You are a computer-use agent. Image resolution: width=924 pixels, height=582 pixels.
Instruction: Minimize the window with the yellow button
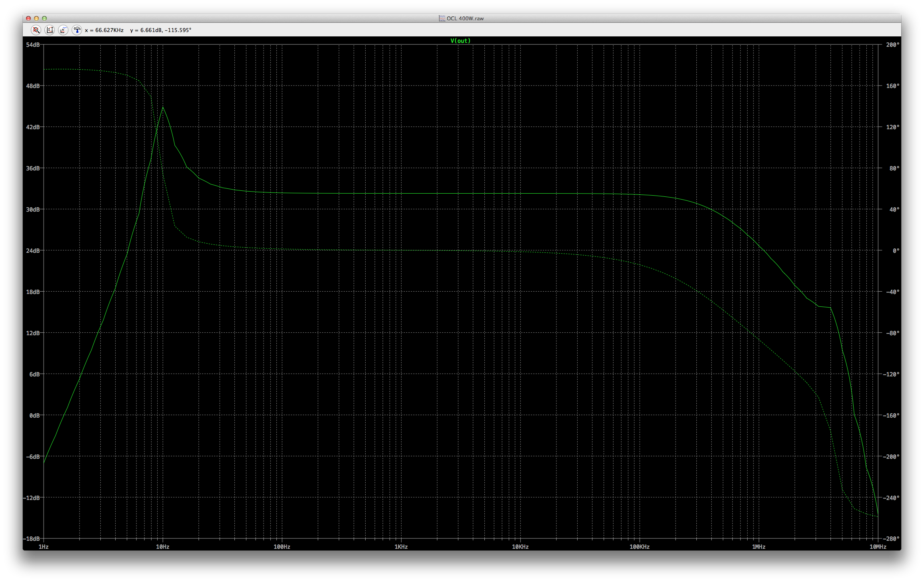tap(36, 18)
